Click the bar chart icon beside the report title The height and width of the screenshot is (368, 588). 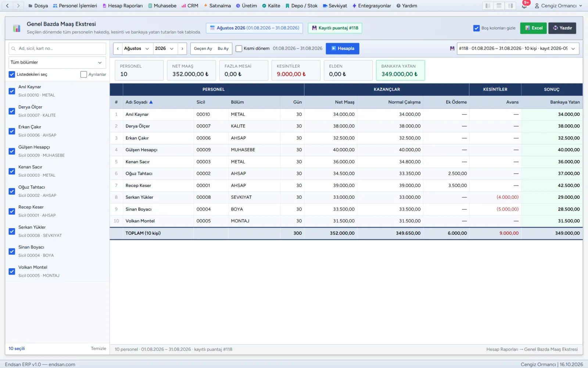point(17,28)
